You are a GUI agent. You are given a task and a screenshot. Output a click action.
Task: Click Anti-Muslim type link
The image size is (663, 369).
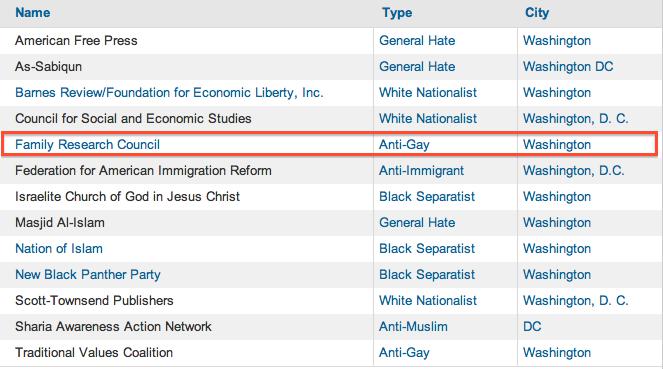[413, 327]
